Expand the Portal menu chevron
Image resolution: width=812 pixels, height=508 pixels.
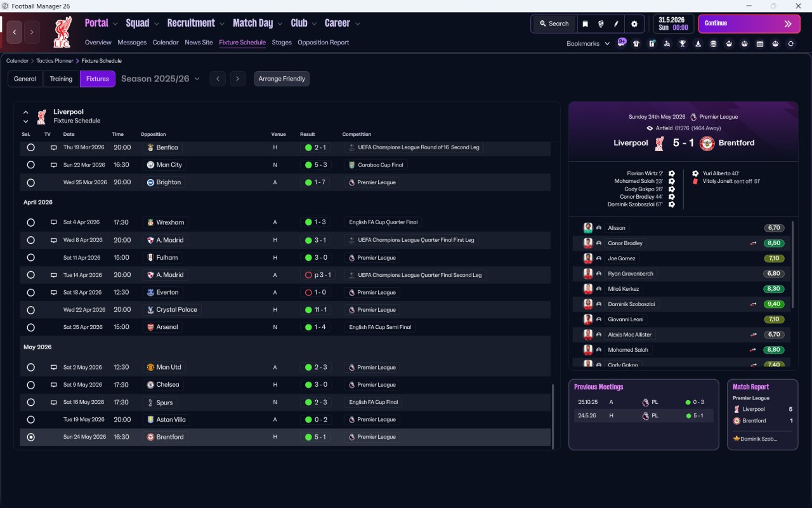[115, 24]
